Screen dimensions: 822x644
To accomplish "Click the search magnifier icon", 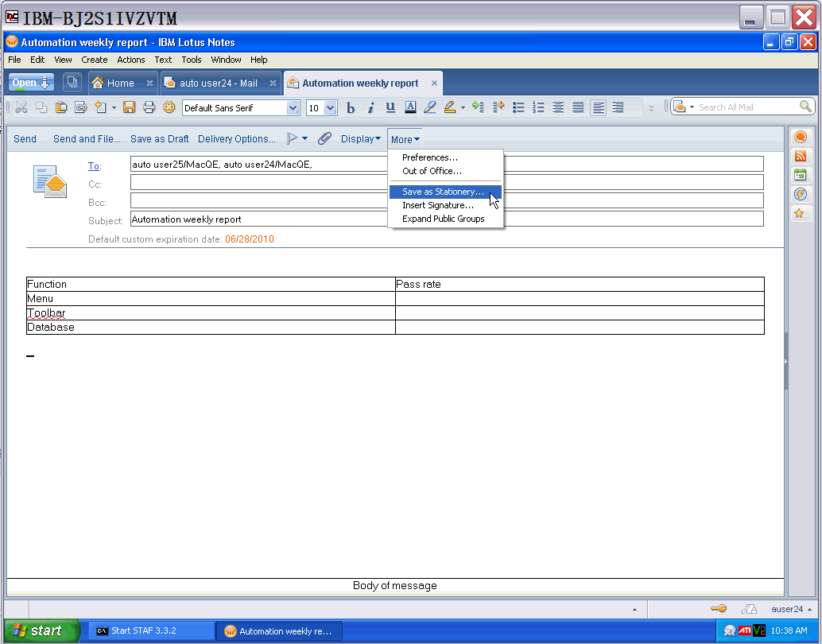I will pos(806,107).
